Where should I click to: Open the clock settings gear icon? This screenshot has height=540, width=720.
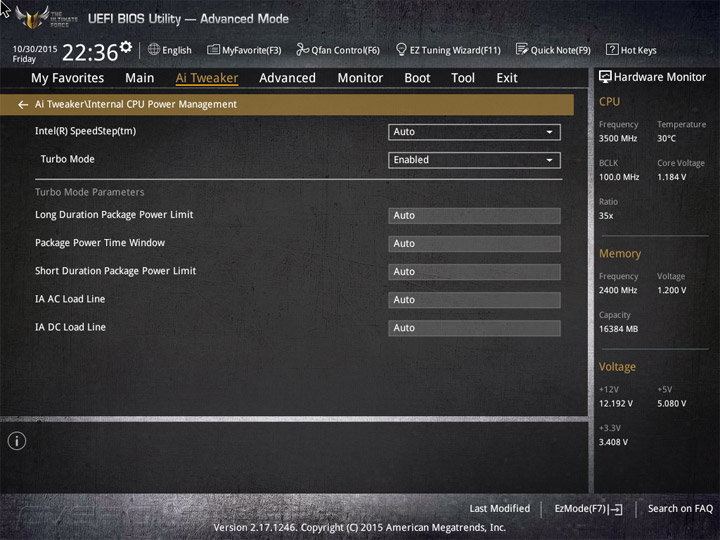point(126,47)
